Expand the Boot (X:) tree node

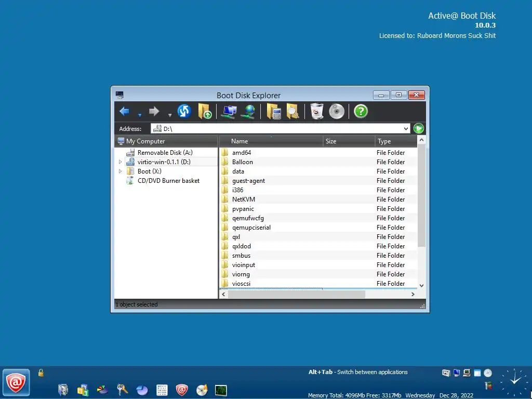[120, 171]
